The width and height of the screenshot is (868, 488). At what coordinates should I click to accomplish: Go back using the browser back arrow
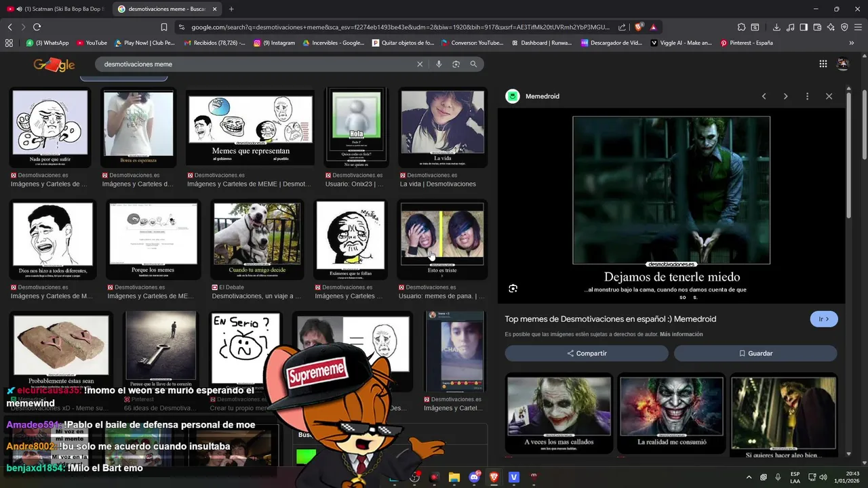tap(9, 27)
